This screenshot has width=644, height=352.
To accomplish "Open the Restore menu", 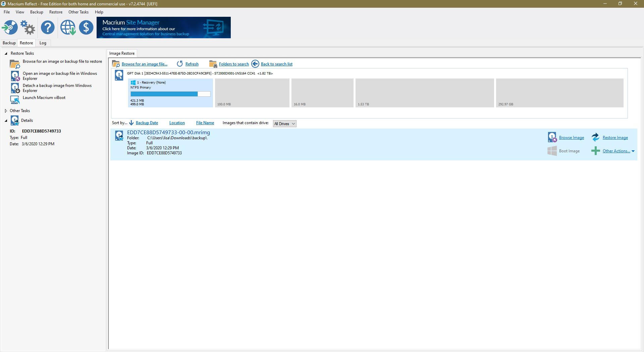I will tap(56, 12).
